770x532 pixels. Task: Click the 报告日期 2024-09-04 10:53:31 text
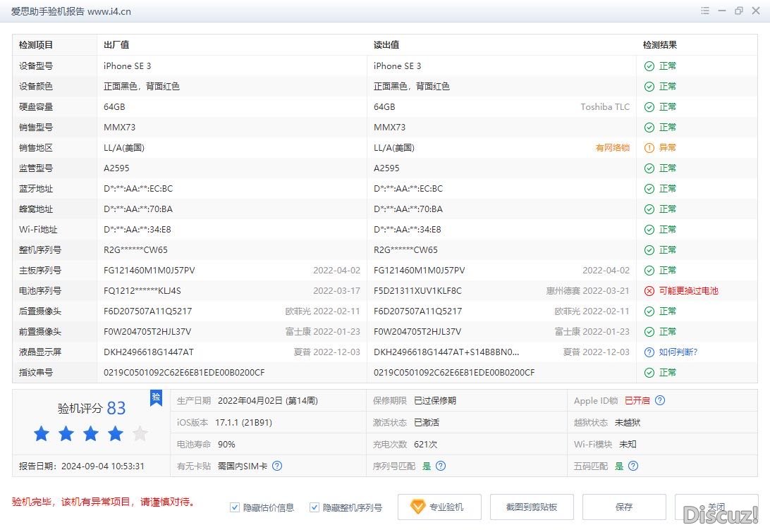coord(82,466)
